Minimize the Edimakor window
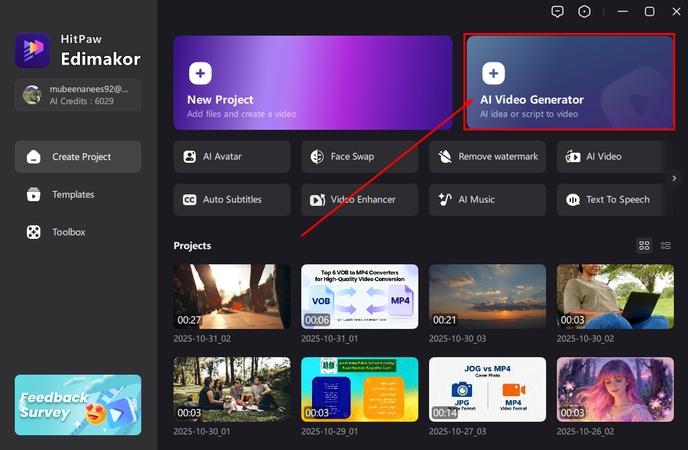Image resolution: width=688 pixels, height=450 pixels. 623,11
